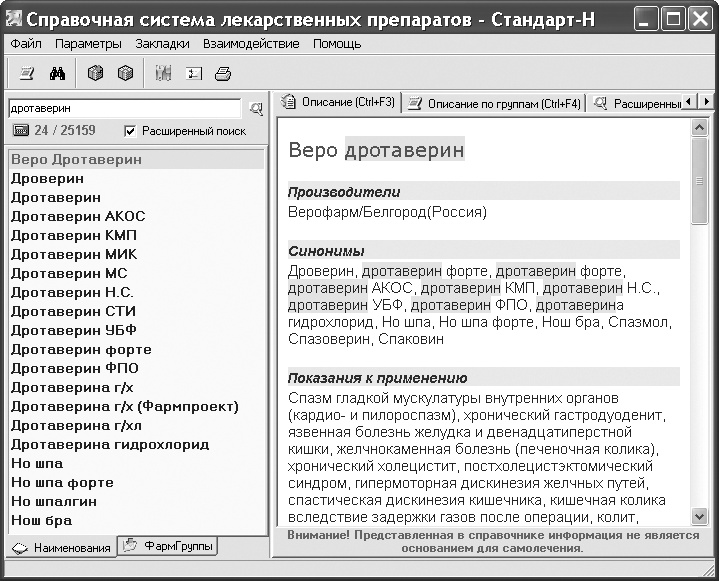Click the first cube icon in toolbar
This screenshot has width=719, height=581.
click(95, 73)
